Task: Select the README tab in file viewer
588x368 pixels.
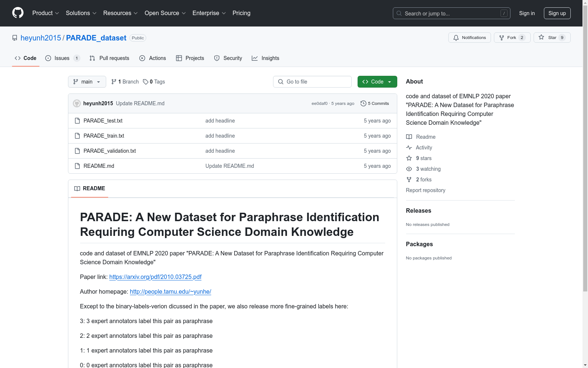Action: tap(90, 188)
